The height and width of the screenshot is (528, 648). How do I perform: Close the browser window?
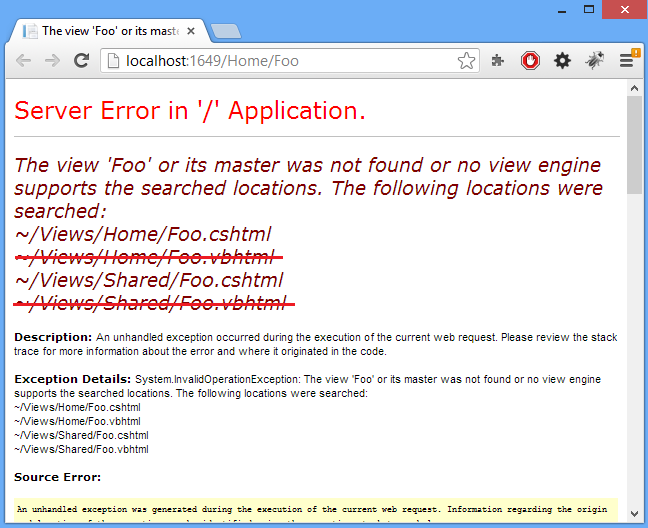[x=625, y=10]
